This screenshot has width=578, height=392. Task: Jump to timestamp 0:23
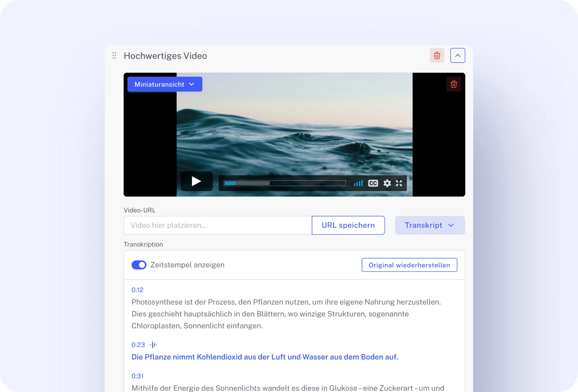(x=138, y=345)
